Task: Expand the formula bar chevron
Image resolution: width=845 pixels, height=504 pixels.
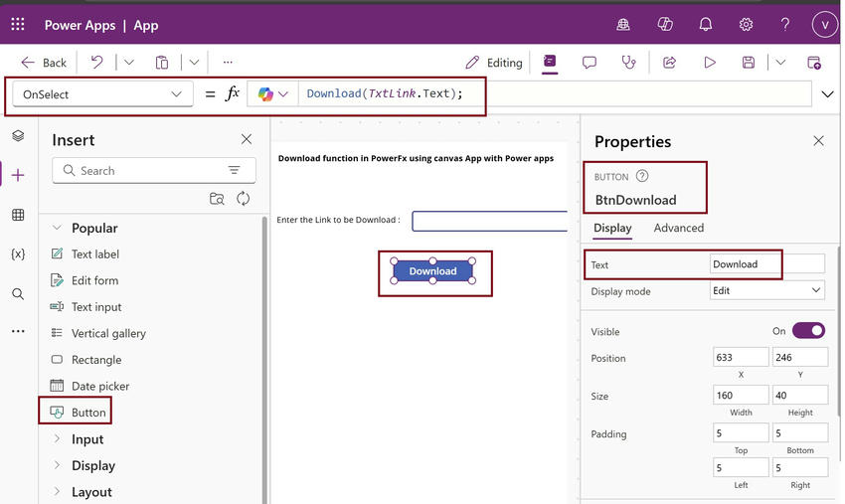Action: (x=827, y=94)
